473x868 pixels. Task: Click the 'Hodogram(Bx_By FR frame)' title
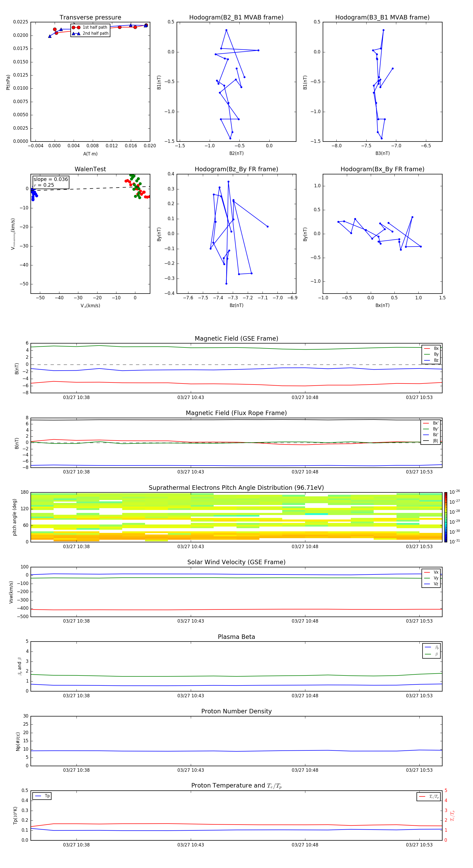click(382, 169)
